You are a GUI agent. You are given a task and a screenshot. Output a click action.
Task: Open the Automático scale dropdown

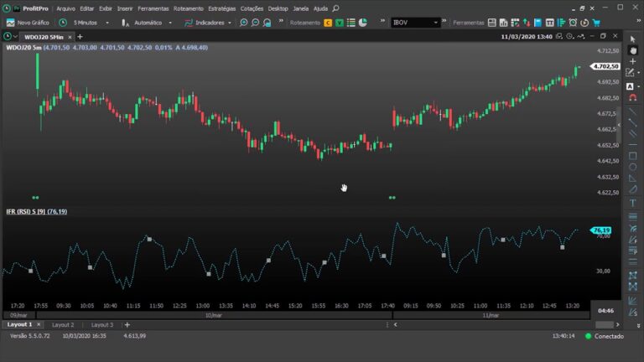(x=170, y=23)
